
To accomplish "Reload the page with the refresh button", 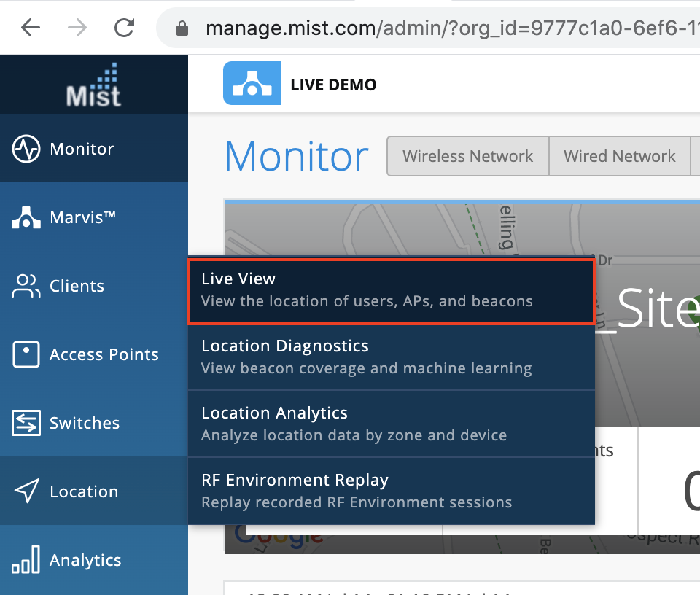I will 125,28.
